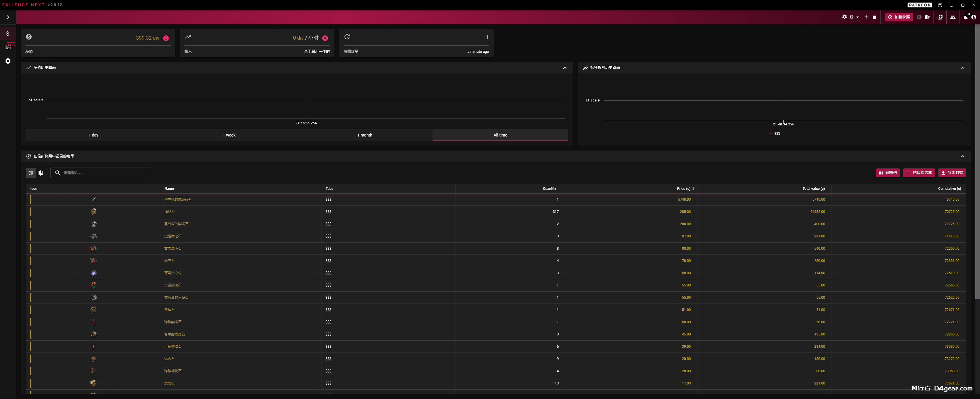980x399 pixels.
Task: Open notifications bell icon
Action: coord(965,17)
